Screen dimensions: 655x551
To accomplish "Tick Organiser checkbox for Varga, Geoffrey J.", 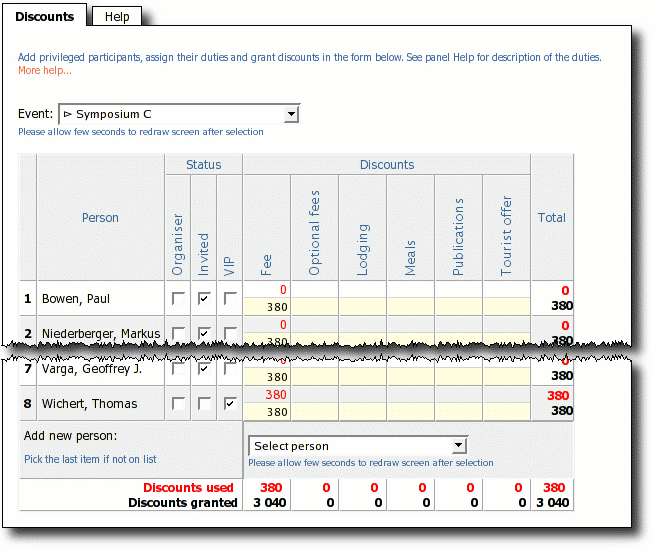I will (178, 369).
